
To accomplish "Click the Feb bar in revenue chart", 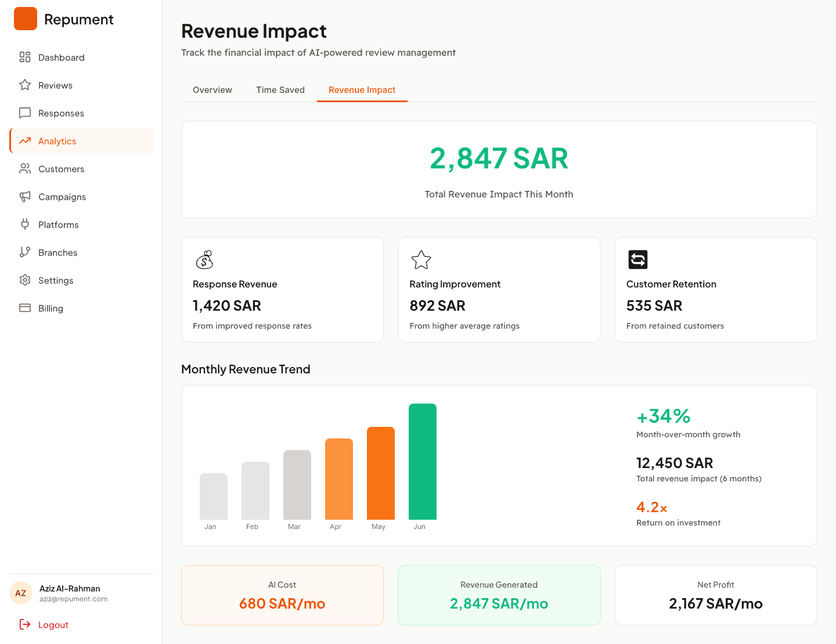I will click(255, 491).
